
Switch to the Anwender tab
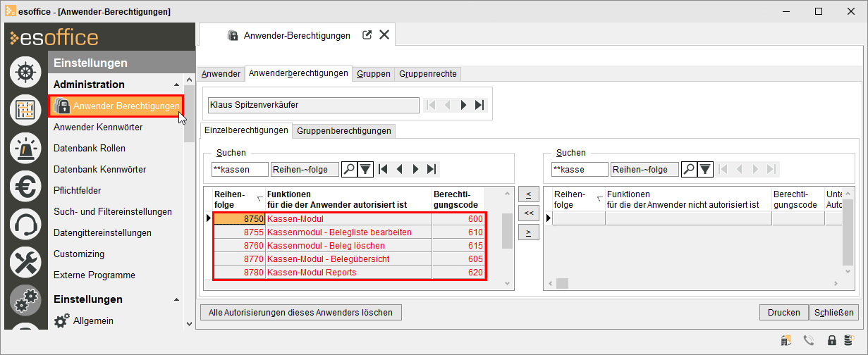pyautogui.click(x=221, y=74)
